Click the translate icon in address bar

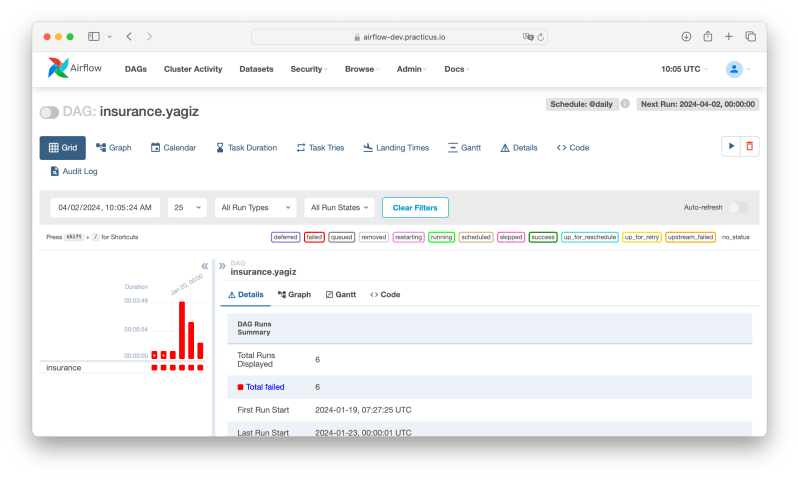coord(528,37)
